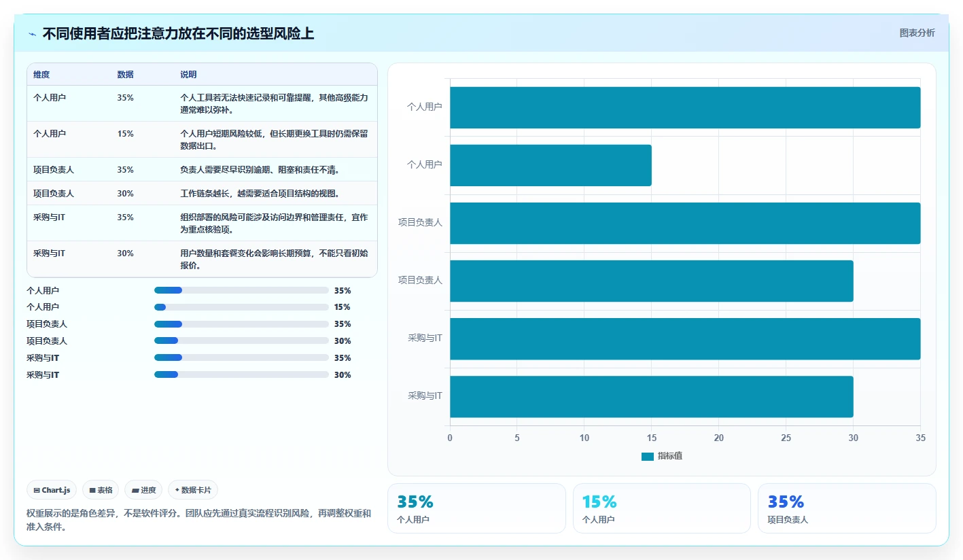This screenshot has width=963, height=560.
Task: Click the chart's 采购与IT bar reaching 35
Action: click(685, 338)
